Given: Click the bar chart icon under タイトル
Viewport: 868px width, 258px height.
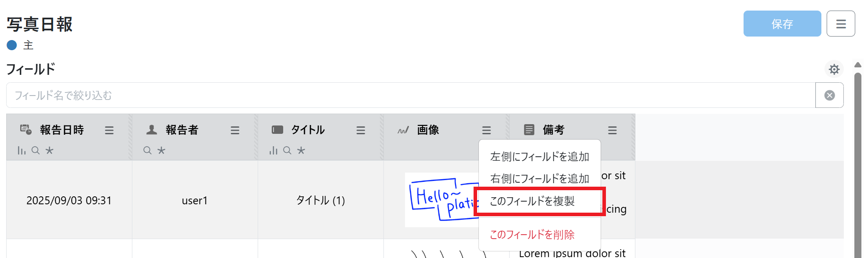Looking at the screenshot, I should click(274, 151).
